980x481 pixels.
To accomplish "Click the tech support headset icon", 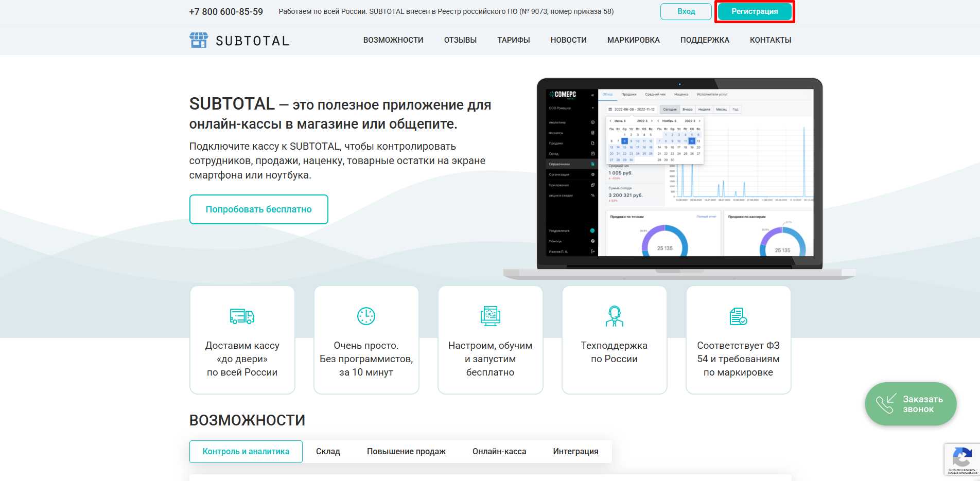I will tap(614, 316).
